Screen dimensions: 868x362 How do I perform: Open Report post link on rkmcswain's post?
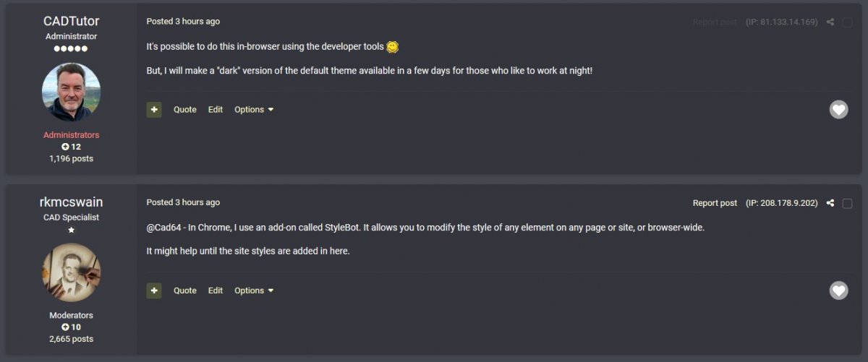point(715,203)
